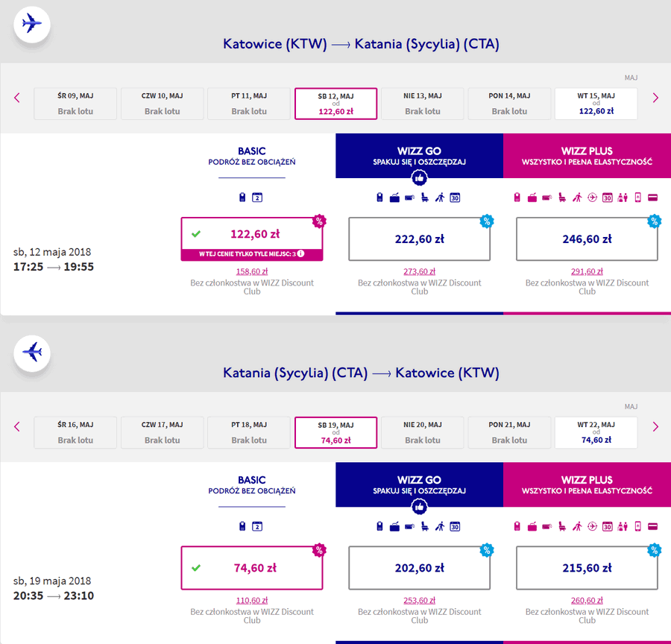Click return time 20:35 to 23:10
671x644 pixels.
coord(54,596)
